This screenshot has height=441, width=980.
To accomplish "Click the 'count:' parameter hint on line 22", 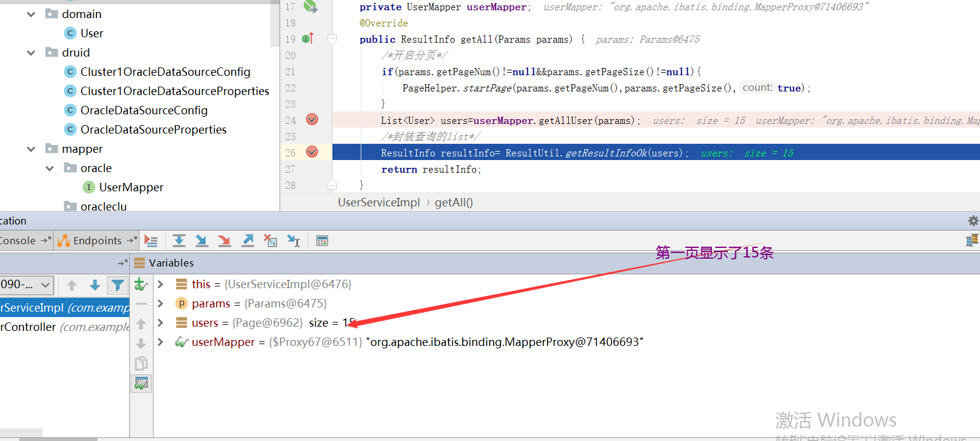I will click(x=758, y=88).
